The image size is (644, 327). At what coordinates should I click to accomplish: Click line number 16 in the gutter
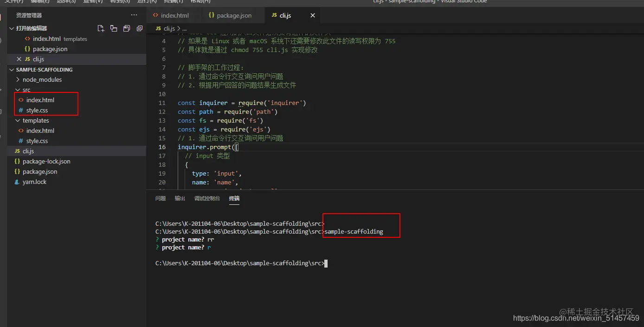(162, 147)
